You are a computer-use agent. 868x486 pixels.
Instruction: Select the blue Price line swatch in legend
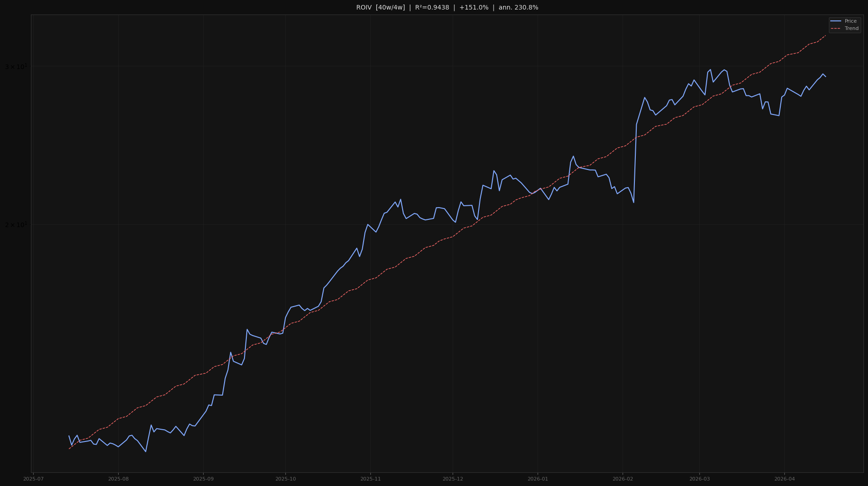(836, 21)
